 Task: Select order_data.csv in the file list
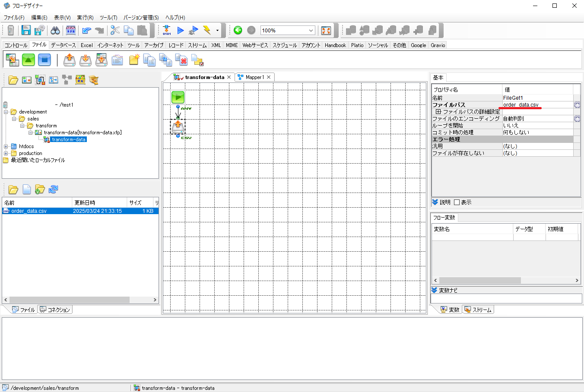tap(80, 211)
